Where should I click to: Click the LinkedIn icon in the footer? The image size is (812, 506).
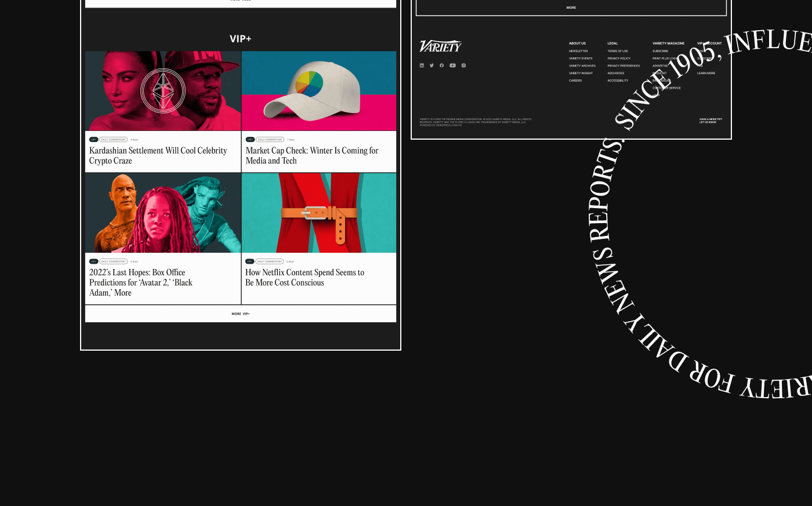422,65
